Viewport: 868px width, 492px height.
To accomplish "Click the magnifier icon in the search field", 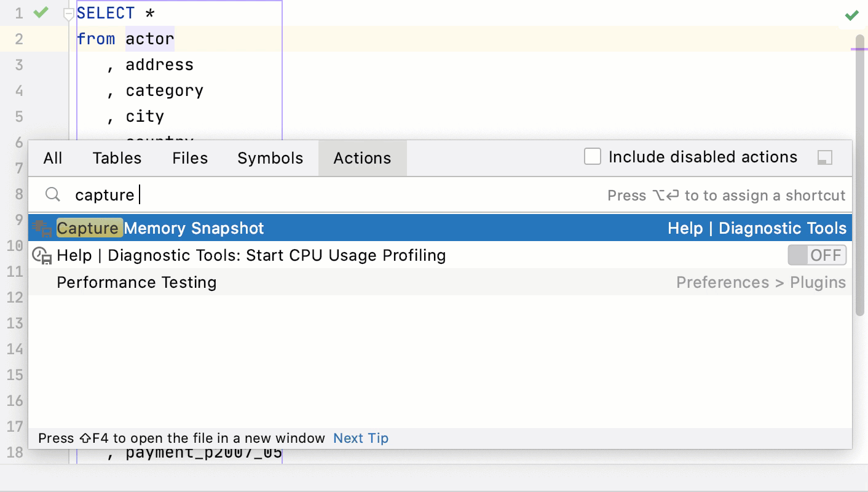I will pos(52,194).
